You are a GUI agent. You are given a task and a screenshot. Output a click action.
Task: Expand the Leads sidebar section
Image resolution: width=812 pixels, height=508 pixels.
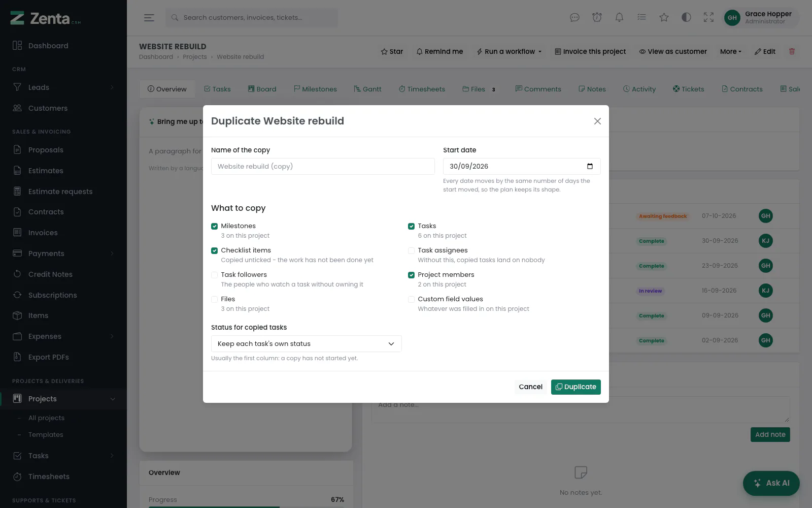point(112,87)
